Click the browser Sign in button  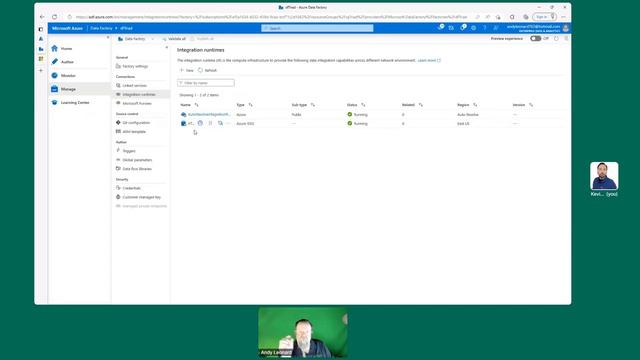544,17
